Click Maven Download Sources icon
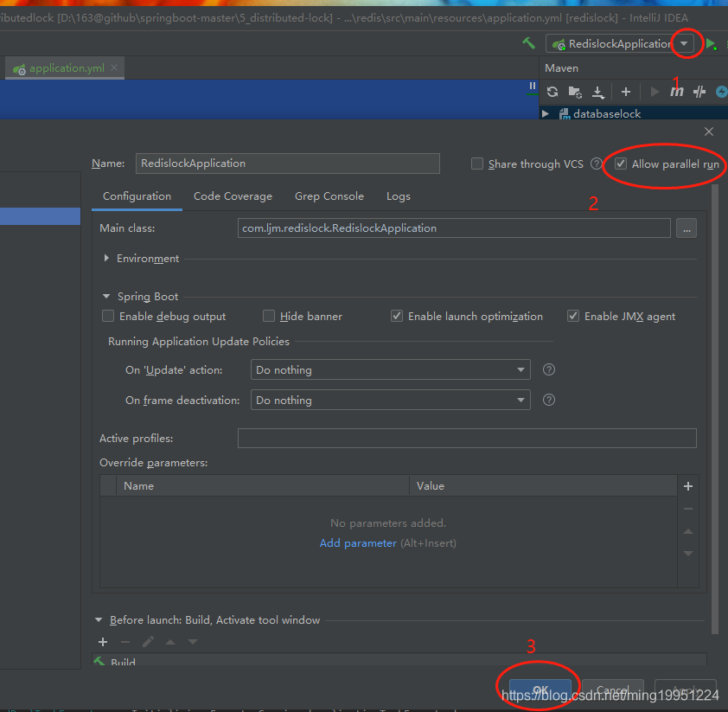This screenshot has width=728, height=712. click(x=597, y=92)
